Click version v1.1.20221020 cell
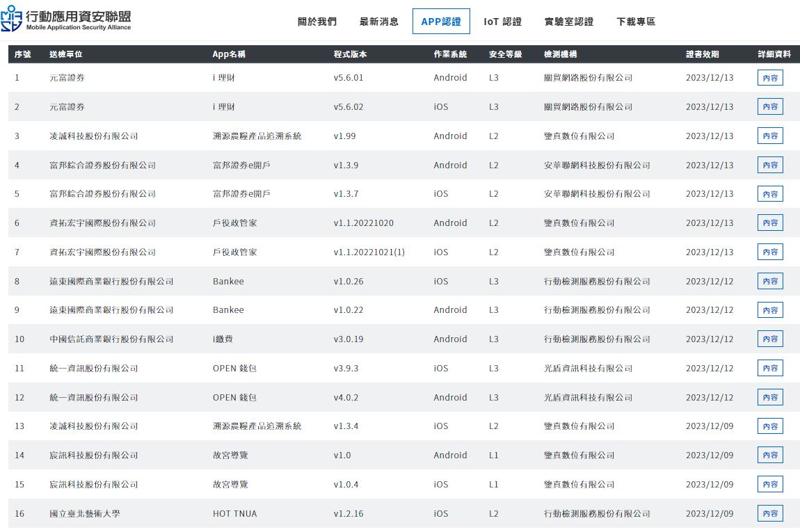Viewport: 800px width, 532px height. pyautogui.click(x=363, y=223)
